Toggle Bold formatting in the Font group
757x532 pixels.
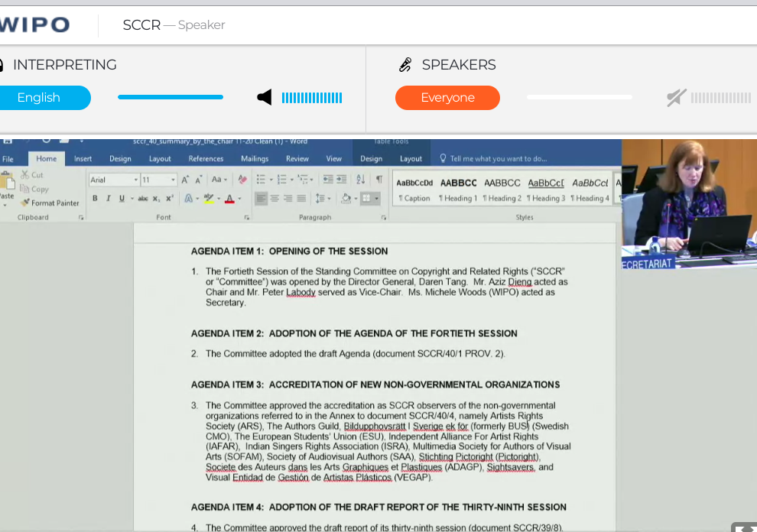click(95, 199)
